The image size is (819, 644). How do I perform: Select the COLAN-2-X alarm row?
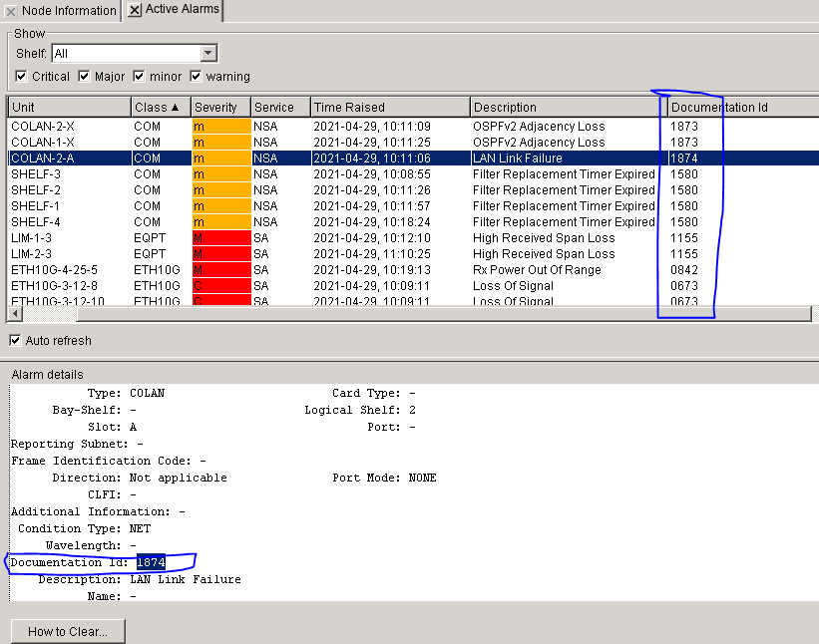pyautogui.click(x=413, y=127)
